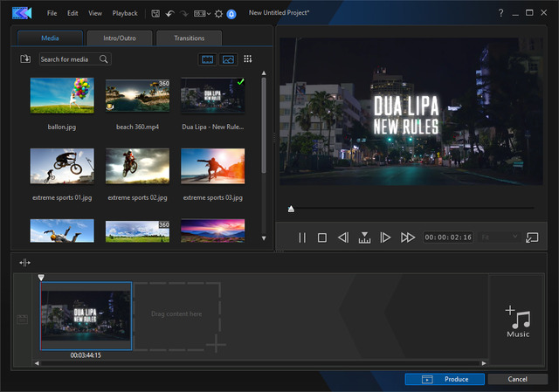Save project using the save icon

coord(155,14)
